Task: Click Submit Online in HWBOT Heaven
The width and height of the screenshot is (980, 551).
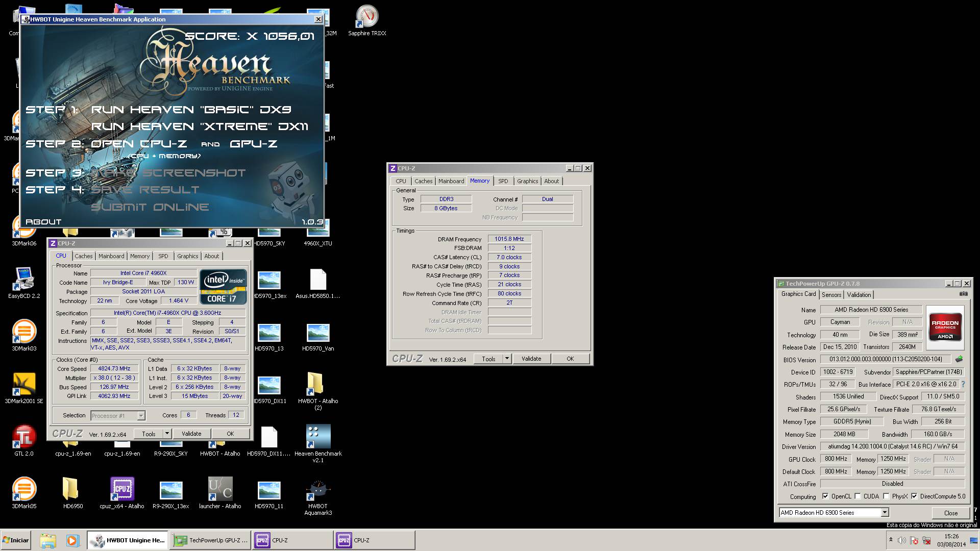Action: pyautogui.click(x=150, y=207)
